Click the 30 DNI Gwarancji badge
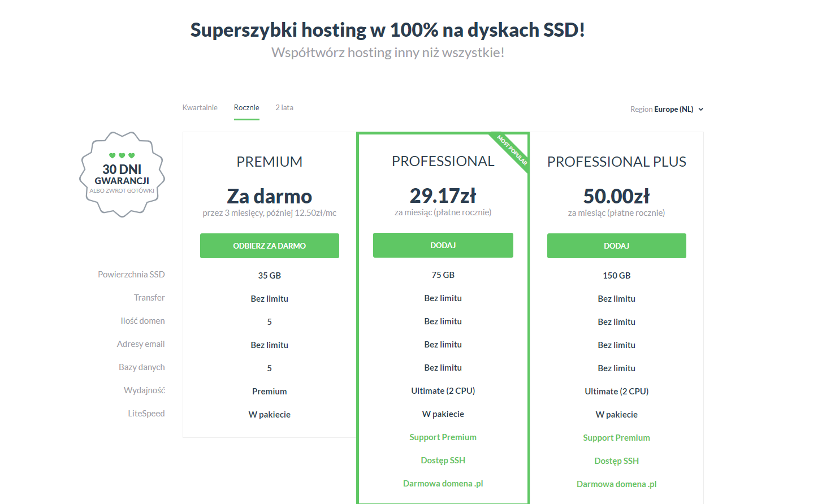The width and height of the screenshot is (835, 504). point(122,175)
